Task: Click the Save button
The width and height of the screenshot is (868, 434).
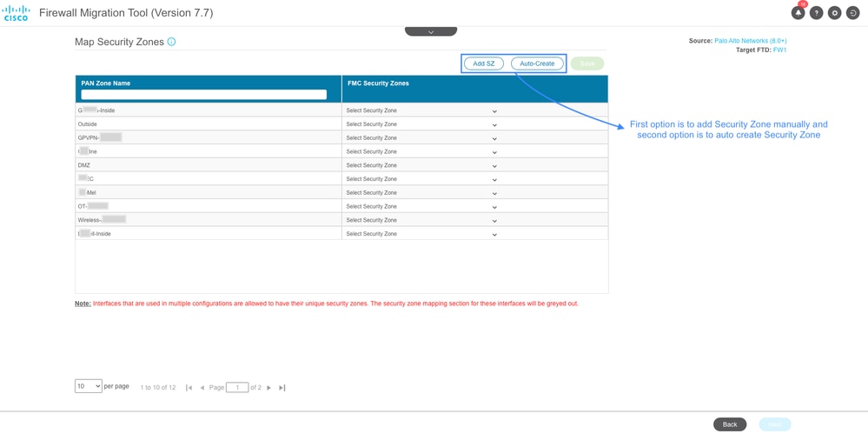Action: pos(587,63)
